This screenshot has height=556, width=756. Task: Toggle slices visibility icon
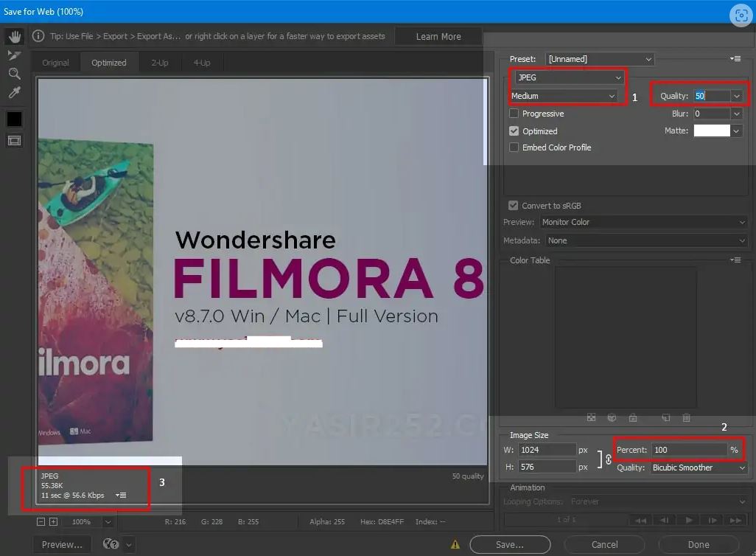click(15, 140)
